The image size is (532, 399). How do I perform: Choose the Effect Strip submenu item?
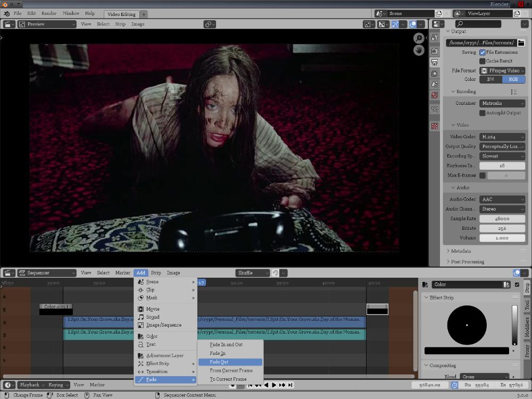pos(166,364)
